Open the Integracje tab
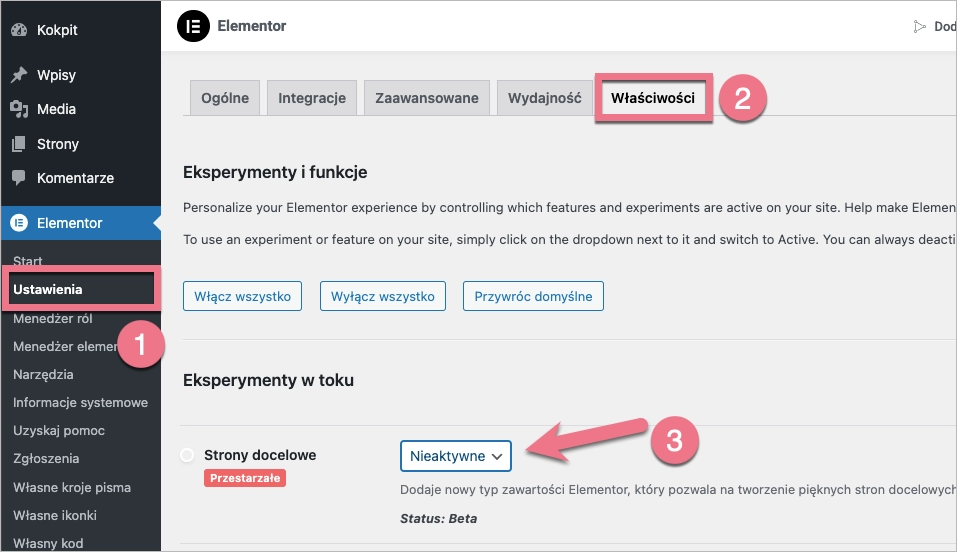This screenshot has height=552, width=957. point(312,99)
